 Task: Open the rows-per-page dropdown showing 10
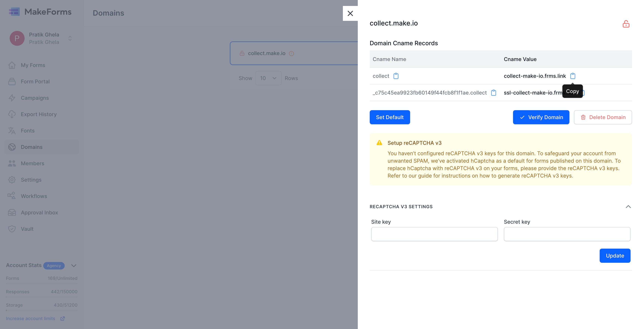pos(268,78)
